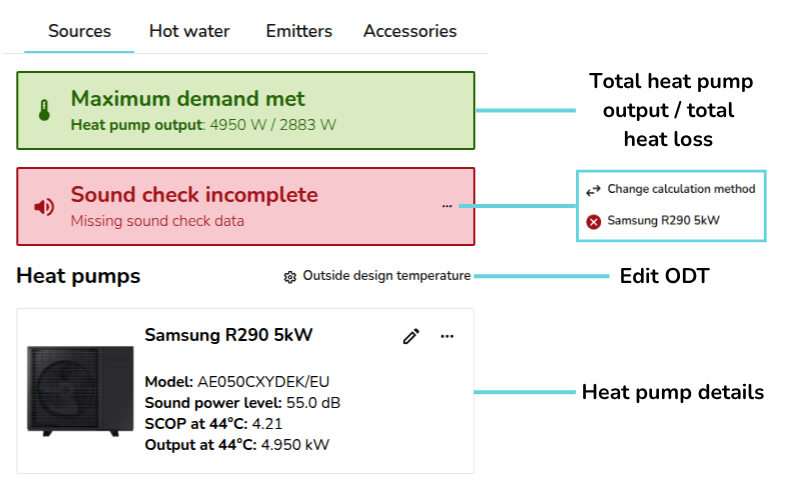Click the Maximum demand met banner
800x483 pixels.
[245, 110]
